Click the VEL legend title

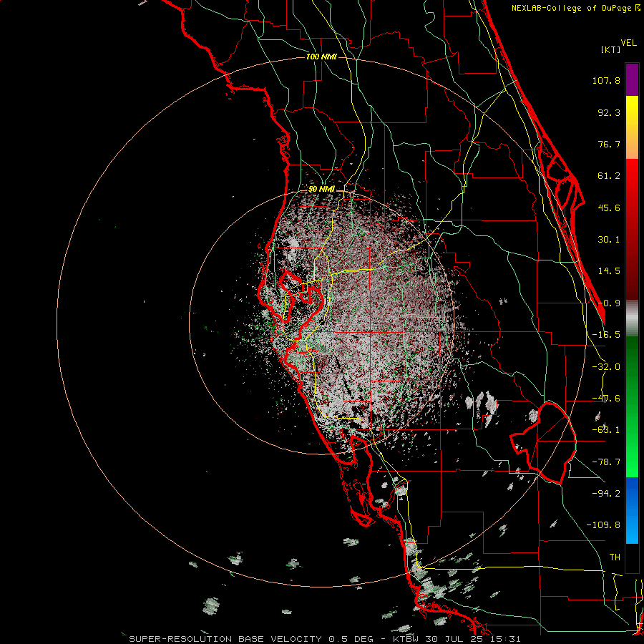[628, 42]
